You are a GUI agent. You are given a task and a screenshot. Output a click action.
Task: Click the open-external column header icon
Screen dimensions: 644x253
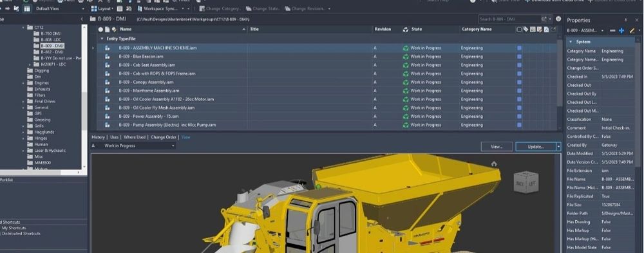click(553, 29)
